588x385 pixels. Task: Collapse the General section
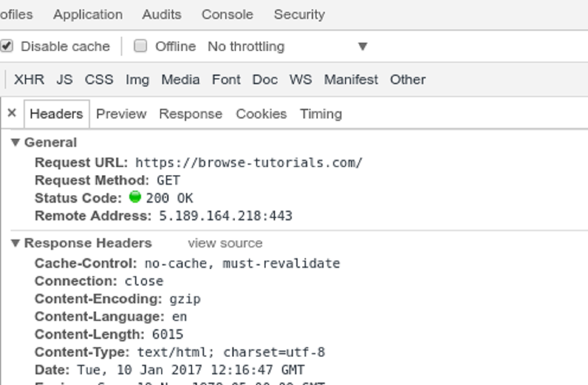pyautogui.click(x=15, y=143)
